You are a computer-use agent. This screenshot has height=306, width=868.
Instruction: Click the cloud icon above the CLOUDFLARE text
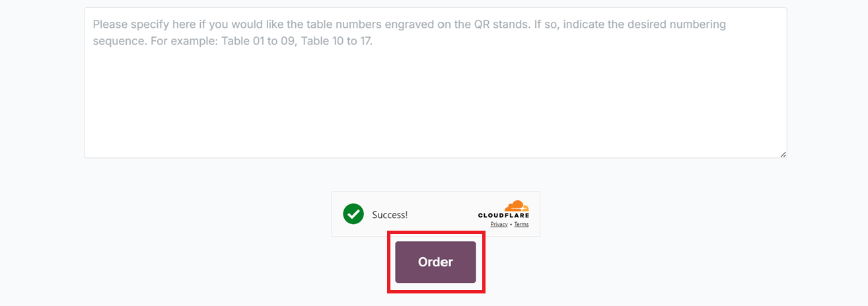click(516, 206)
